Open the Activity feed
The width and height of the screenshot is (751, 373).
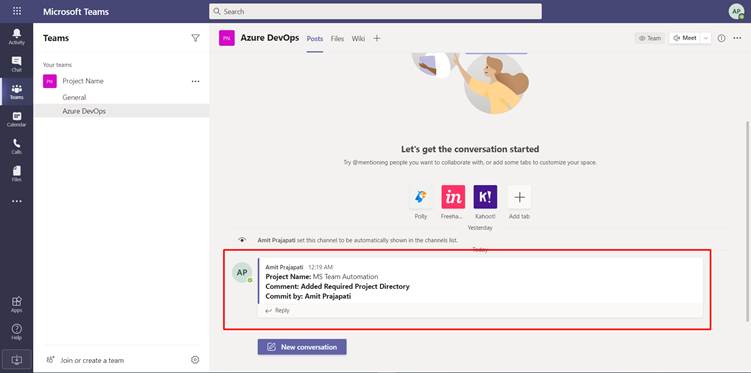click(x=17, y=36)
